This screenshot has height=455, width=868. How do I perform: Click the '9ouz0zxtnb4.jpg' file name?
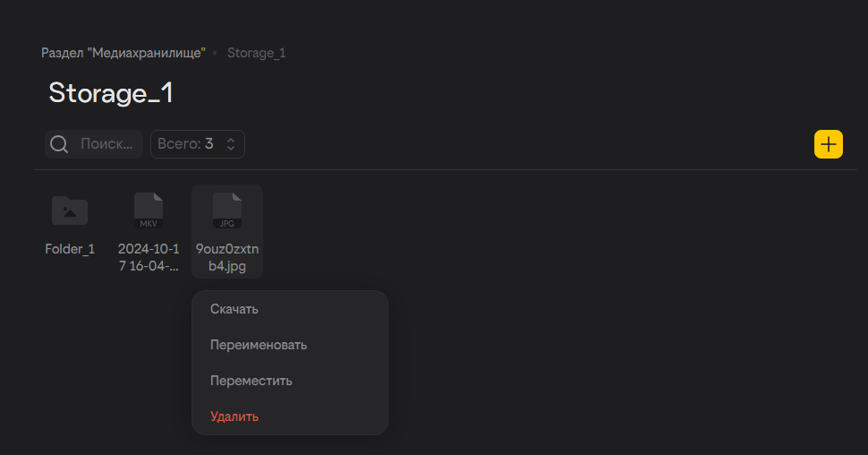[x=227, y=257]
